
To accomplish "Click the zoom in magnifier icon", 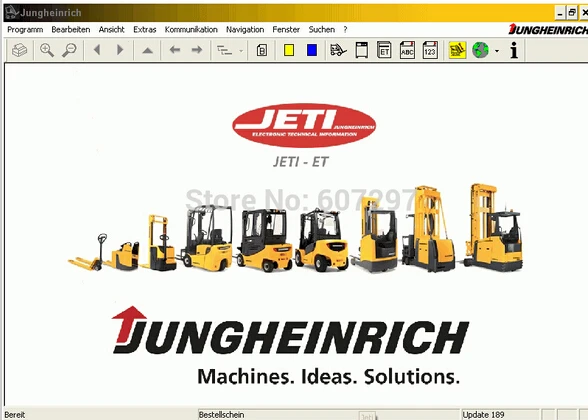I will [x=47, y=50].
